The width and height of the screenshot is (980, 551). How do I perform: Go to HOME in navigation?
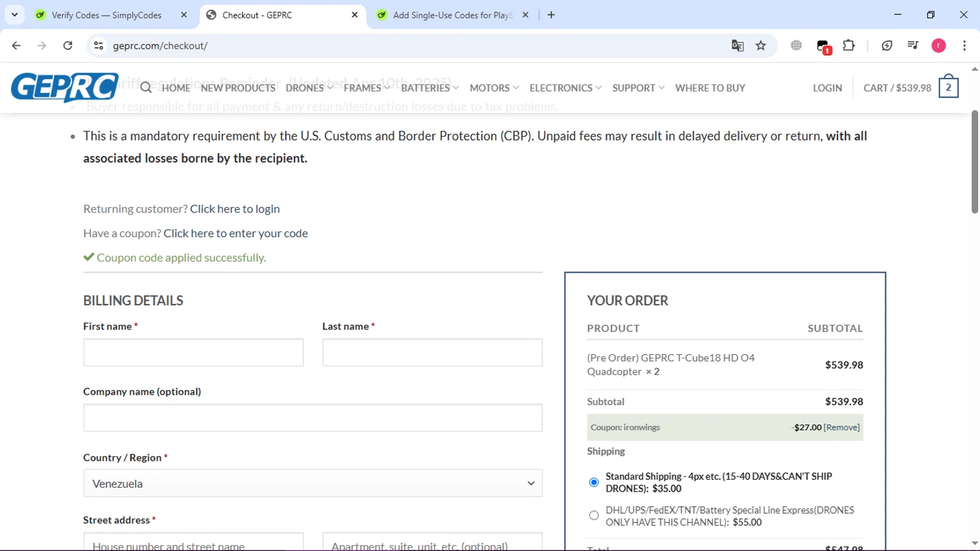point(176,88)
